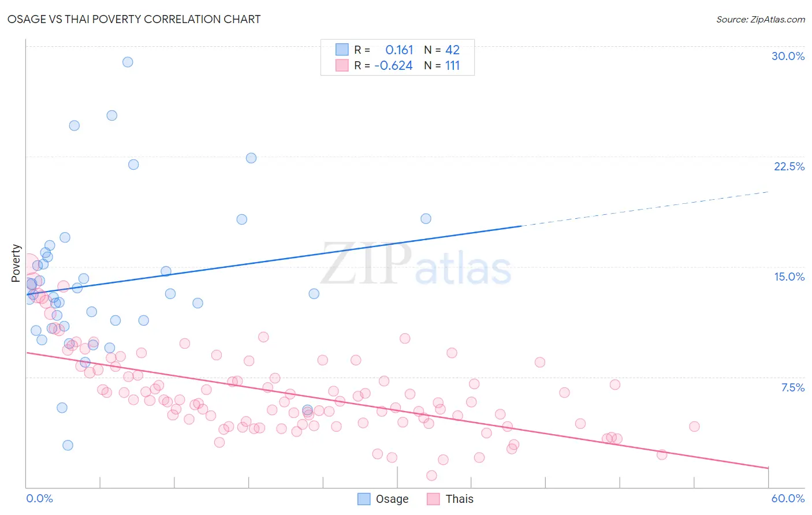This screenshot has width=812, height=515.
Task: Click the Poverty y-axis title
Action: click(x=16, y=263)
